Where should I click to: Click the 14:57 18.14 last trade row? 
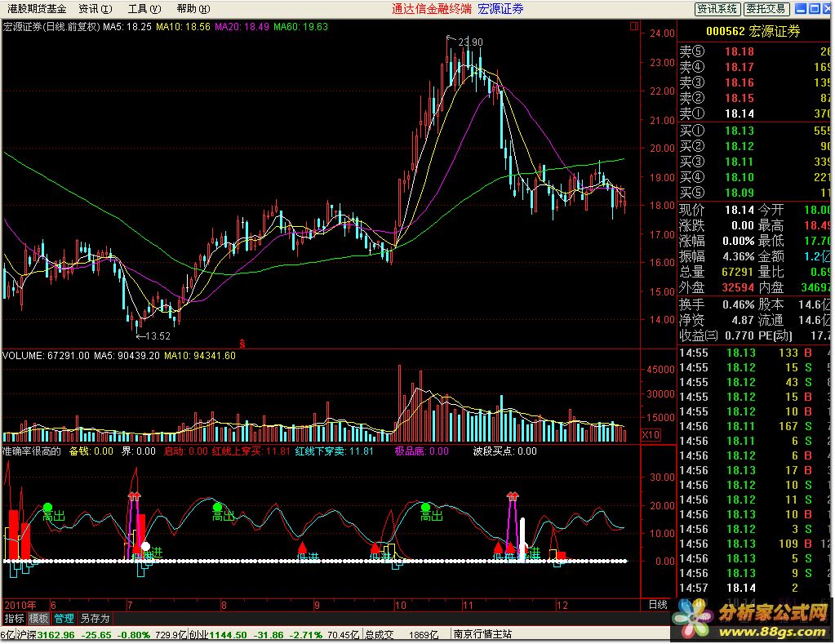point(754,588)
